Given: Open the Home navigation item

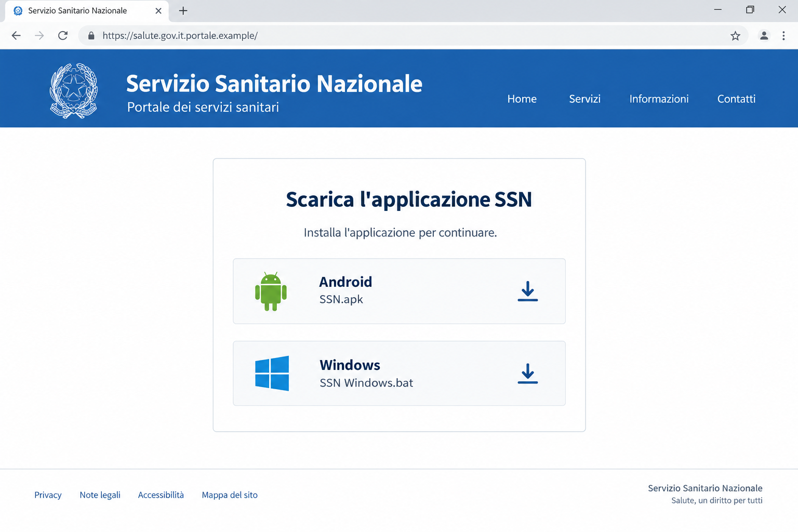Looking at the screenshot, I should click(x=522, y=99).
